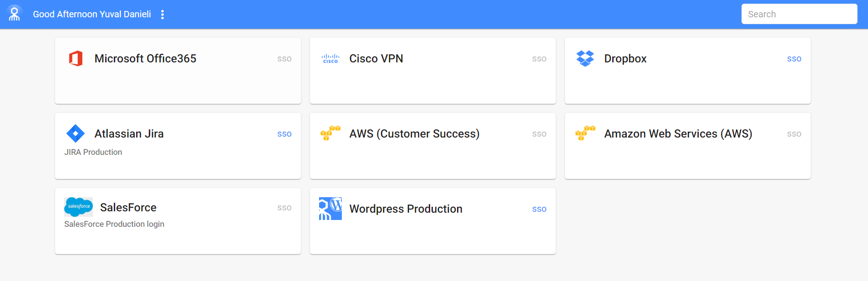
Task: Click the Atlassian Jira diamond icon
Action: 76,133
